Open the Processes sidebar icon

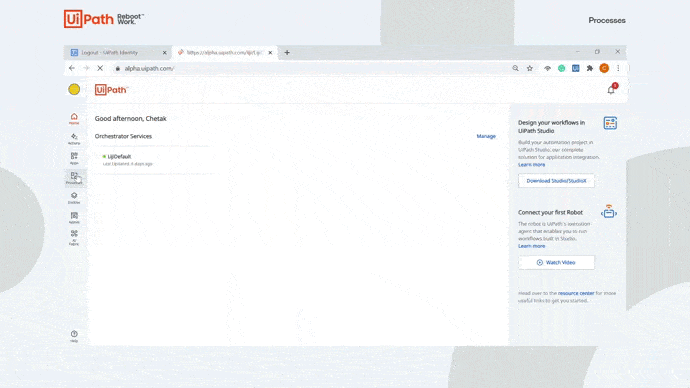point(74,178)
